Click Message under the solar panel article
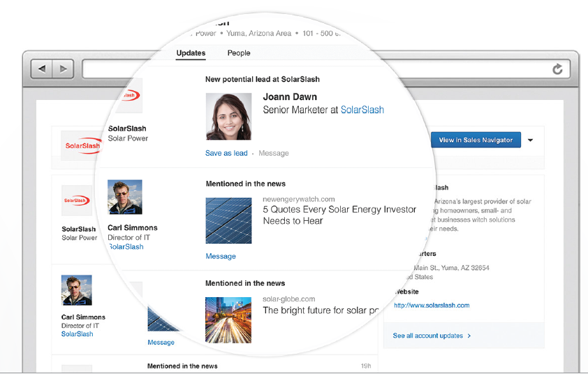This screenshot has height=374, width=588. point(221,257)
